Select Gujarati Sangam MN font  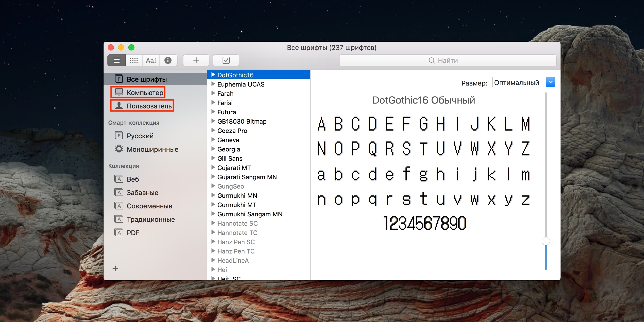tap(259, 177)
